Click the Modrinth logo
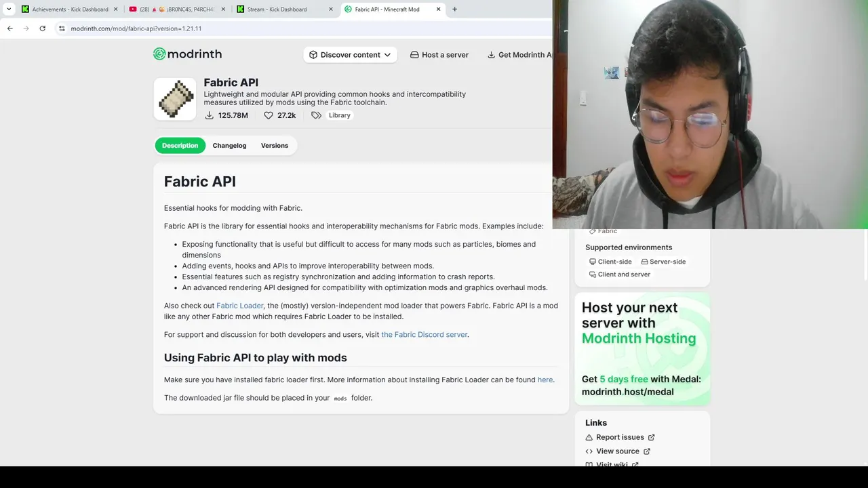 coord(187,54)
